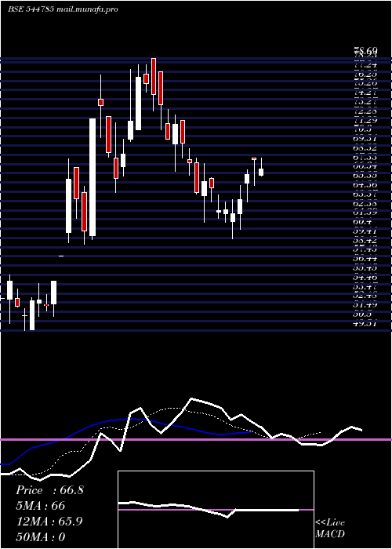392x549 pixels.
Task: Click the '50MA : 0' value
Action: [40, 537]
